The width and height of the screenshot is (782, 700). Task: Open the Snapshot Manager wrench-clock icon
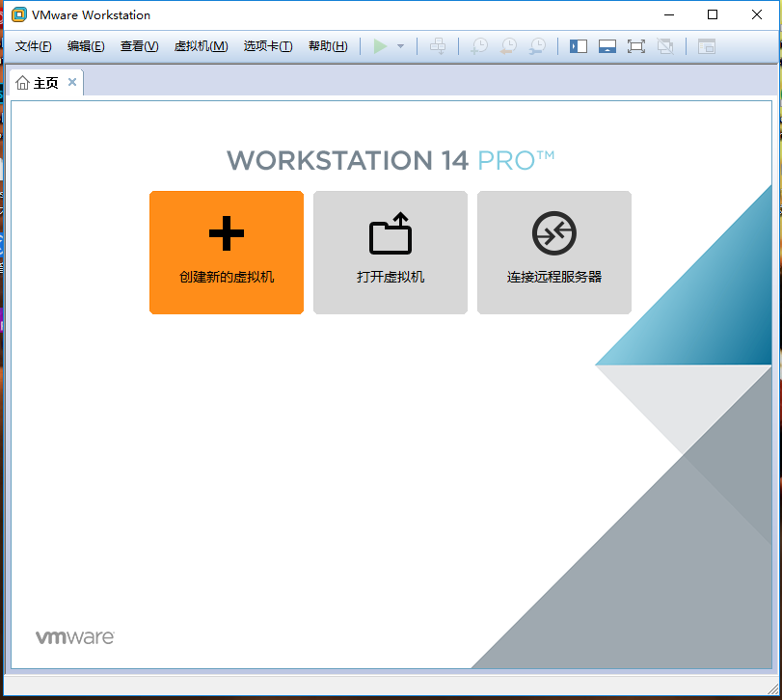coord(537,46)
